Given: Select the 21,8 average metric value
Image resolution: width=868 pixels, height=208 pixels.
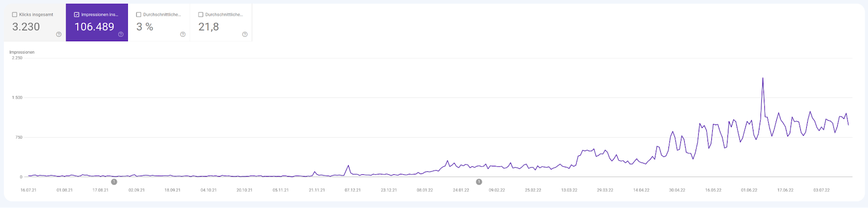Looking at the screenshot, I should [209, 27].
